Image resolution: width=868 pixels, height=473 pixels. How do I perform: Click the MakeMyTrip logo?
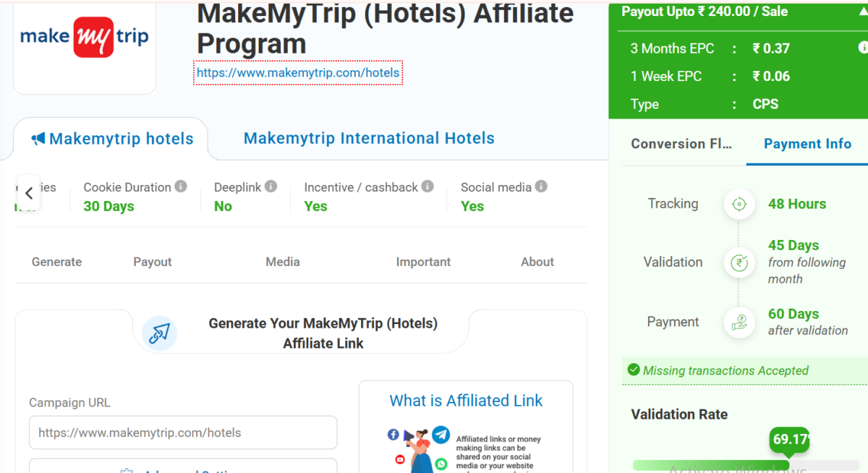point(85,38)
